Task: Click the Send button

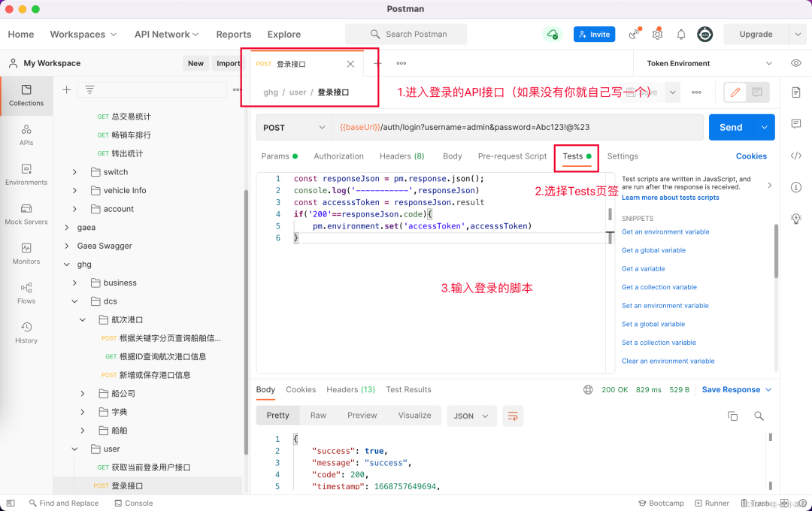Action: click(x=731, y=127)
